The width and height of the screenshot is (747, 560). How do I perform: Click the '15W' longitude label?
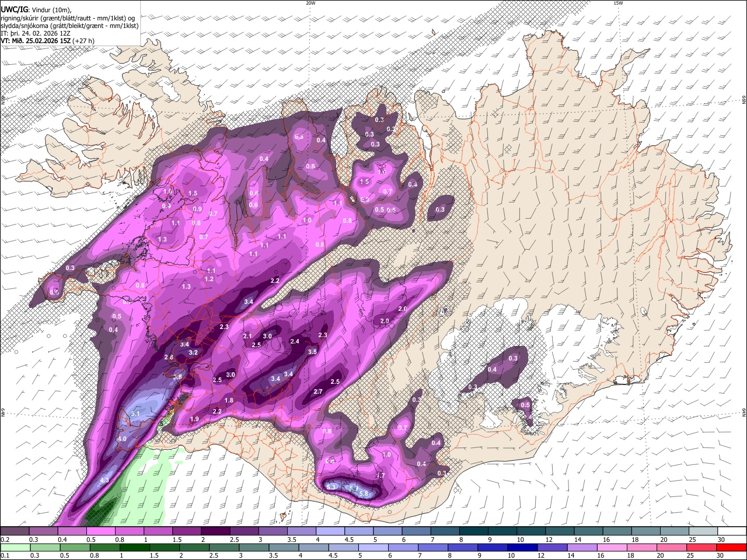[x=618, y=3]
